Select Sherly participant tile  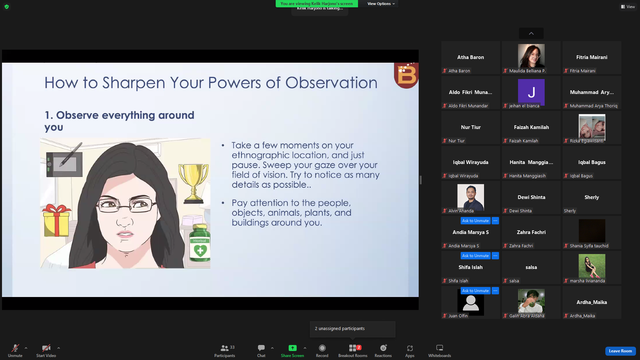tap(591, 198)
